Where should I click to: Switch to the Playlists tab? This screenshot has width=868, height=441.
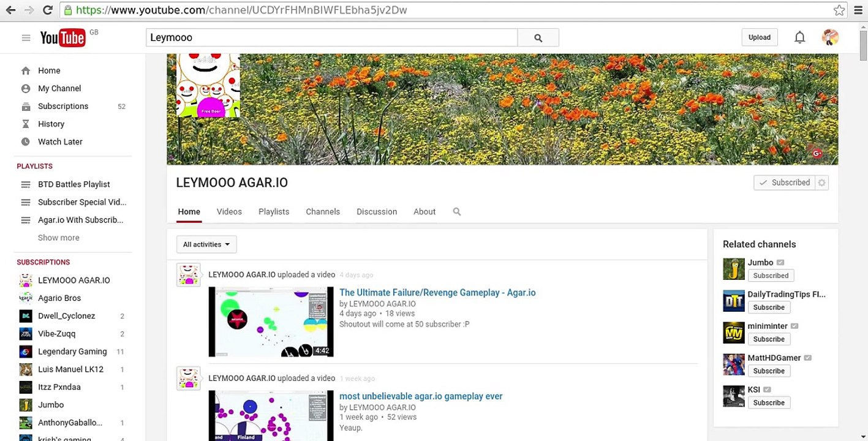click(274, 212)
